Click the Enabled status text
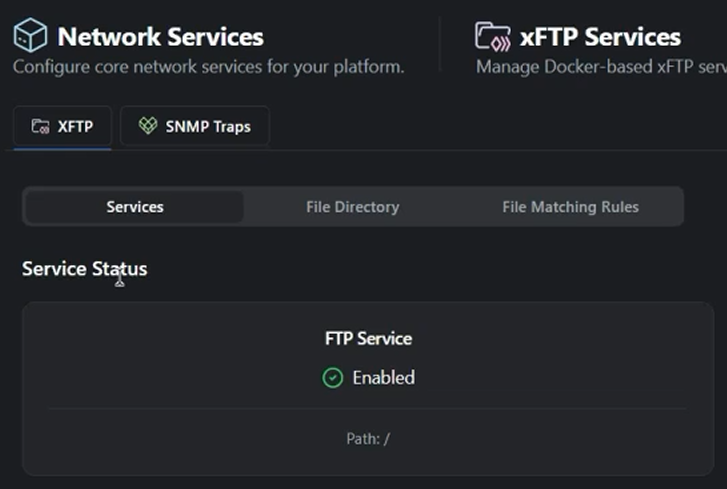Viewport: 727px width, 489px height. coord(383,378)
